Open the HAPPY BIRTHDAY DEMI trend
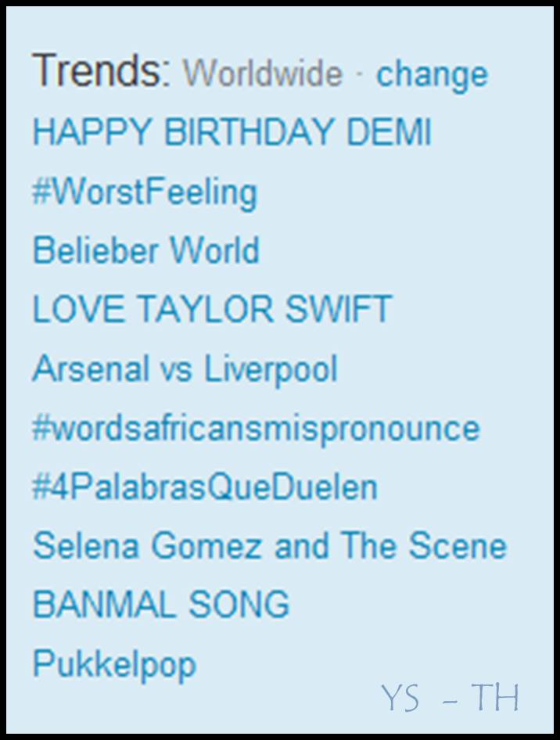This screenshot has width=560, height=740. click(232, 133)
